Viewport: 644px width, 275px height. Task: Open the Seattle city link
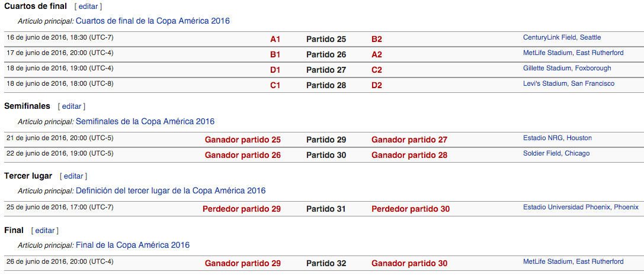click(590, 38)
